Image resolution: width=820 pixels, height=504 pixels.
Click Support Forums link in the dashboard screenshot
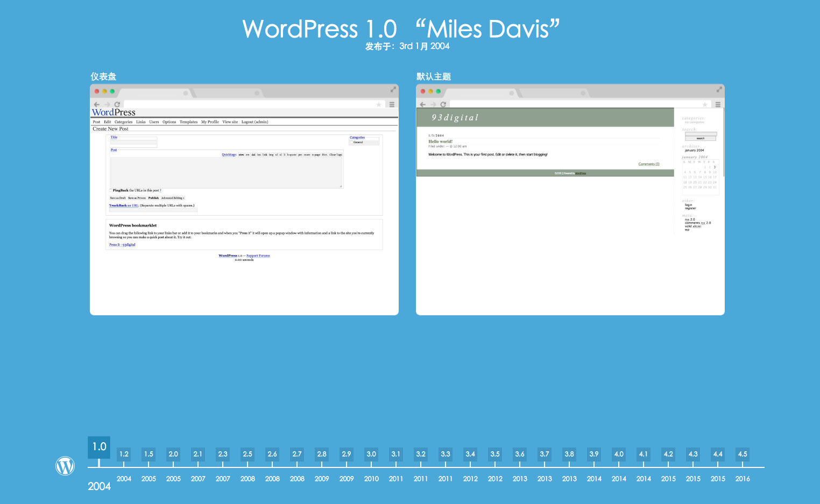pyautogui.click(x=258, y=255)
